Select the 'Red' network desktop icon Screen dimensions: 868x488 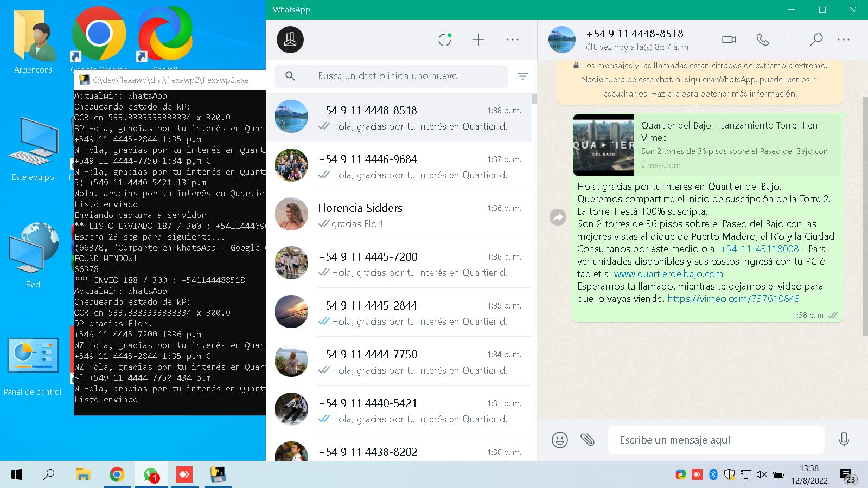(33, 255)
